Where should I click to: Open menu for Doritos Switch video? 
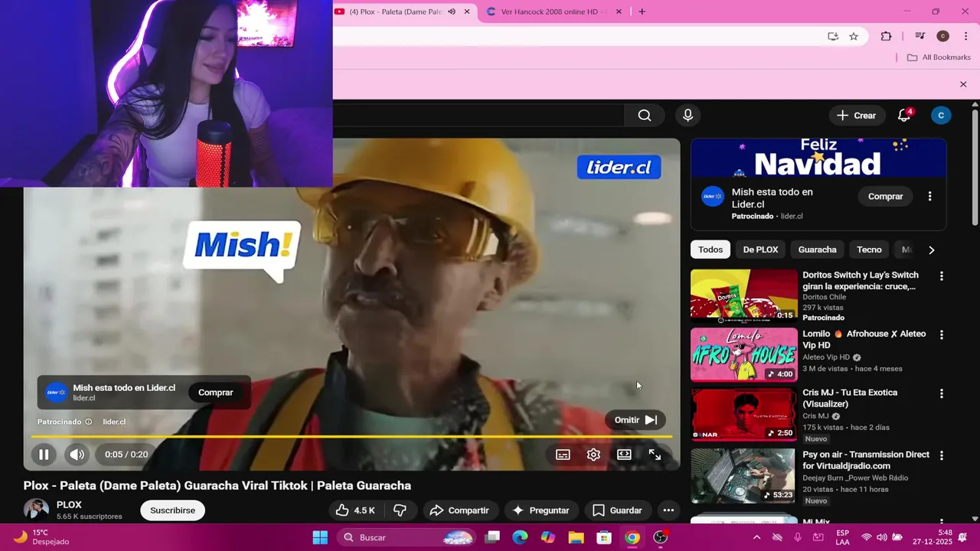coord(942,276)
